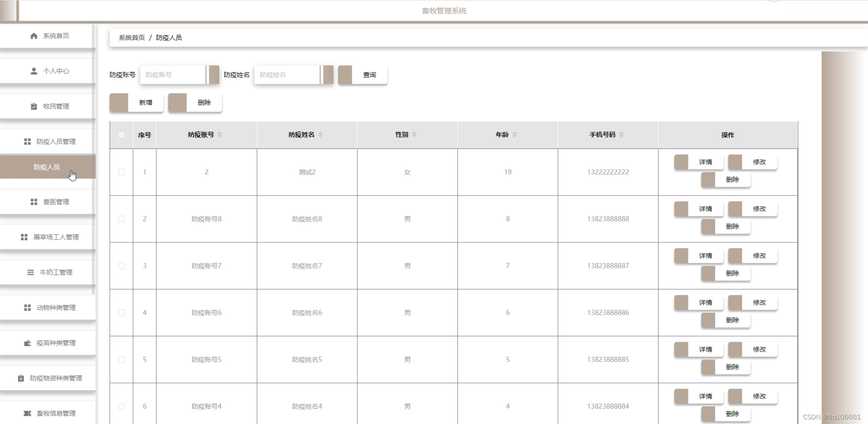Expand the 兽医管理 sidebar group

[47, 202]
